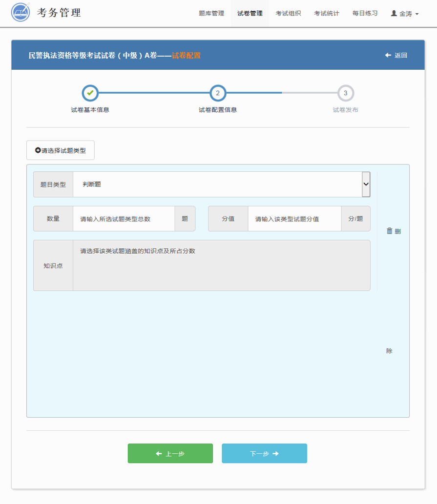
Task: Go to 考试组织 in navigation
Action: pyautogui.click(x=288, y=14)
